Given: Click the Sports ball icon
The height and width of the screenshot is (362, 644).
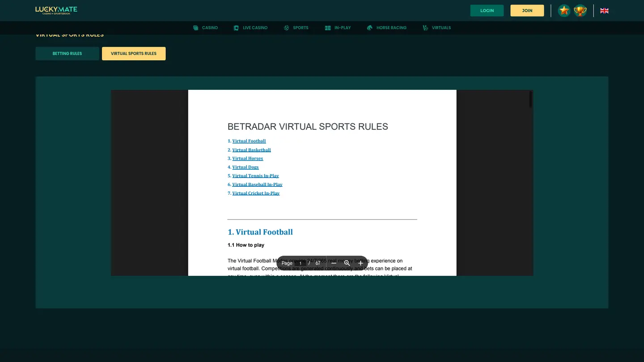Looking at the screenshot, I should click(287, 28).
